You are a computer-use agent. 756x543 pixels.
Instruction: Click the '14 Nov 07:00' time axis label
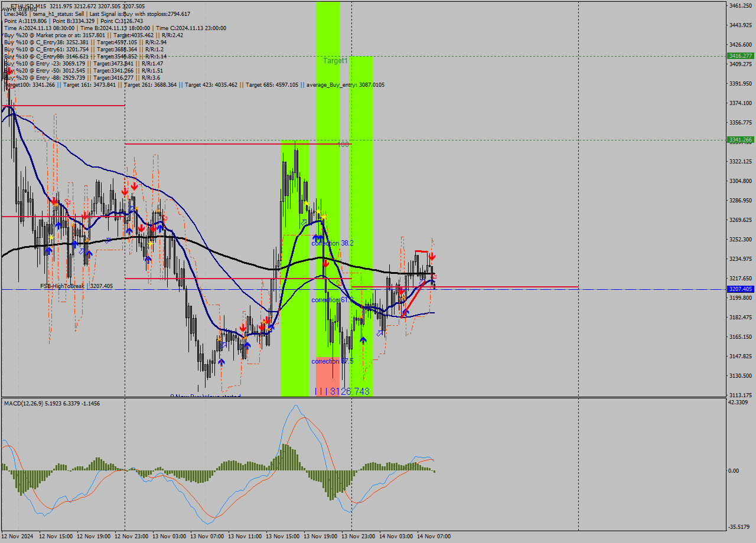tap(434, 537)
